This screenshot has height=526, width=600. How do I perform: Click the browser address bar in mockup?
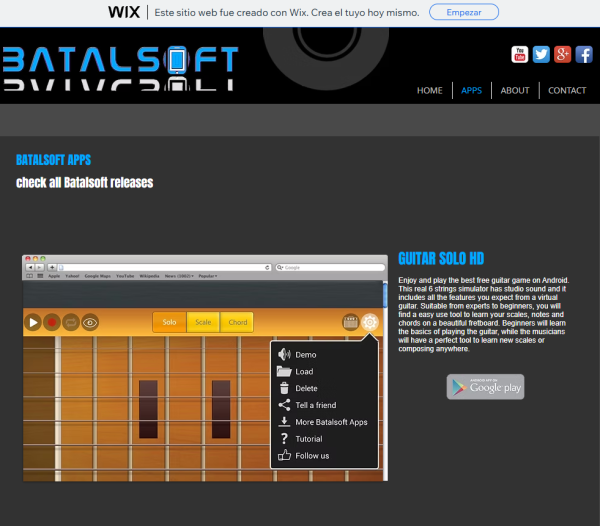[x=164, y=267]
